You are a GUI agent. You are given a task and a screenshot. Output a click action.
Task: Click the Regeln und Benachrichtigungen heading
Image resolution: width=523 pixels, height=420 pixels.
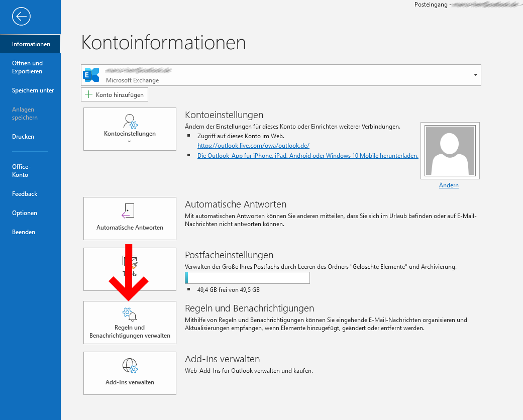click(x=250, y=308)
